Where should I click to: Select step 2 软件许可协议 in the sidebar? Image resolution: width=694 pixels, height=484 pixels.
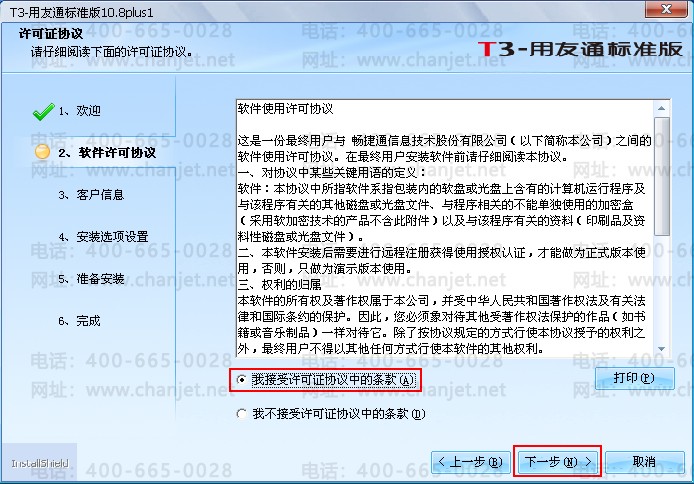click(x=107, y=153)
